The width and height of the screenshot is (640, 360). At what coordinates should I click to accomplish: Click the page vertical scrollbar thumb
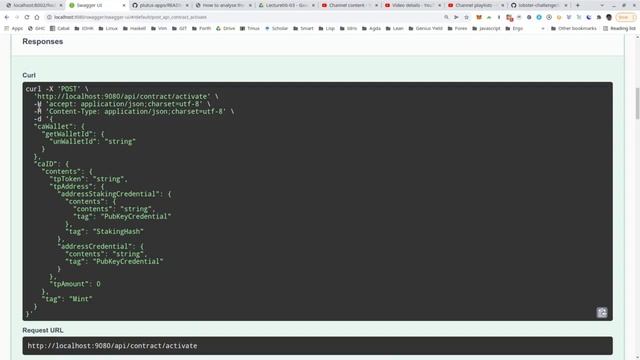point(637,104)
